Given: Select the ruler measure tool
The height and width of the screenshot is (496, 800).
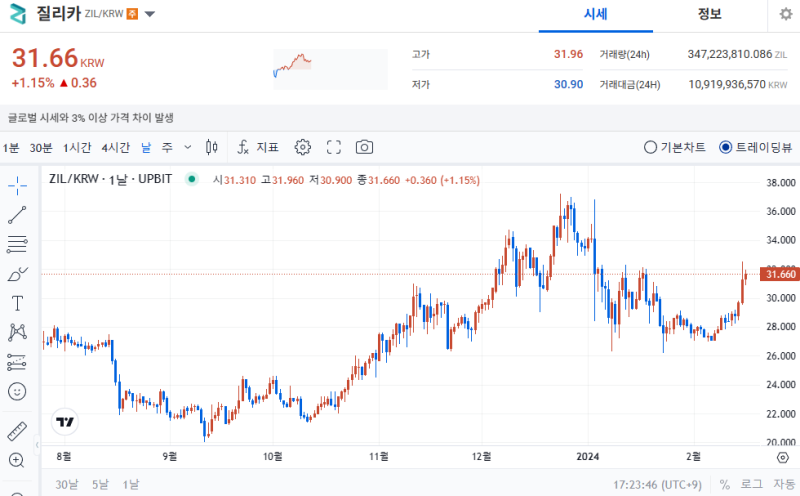Looking at the screenshot, I should [17, 431].
